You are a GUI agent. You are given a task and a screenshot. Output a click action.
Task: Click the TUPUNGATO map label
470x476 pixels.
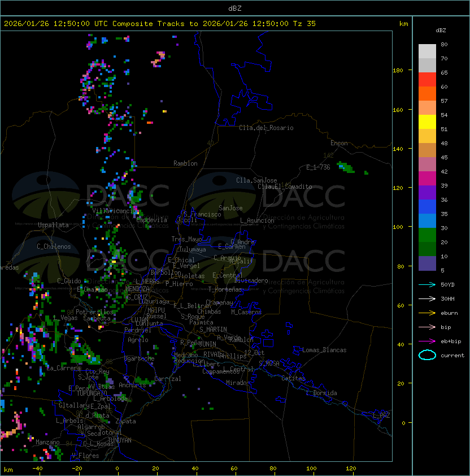click(x=92, y=393)
